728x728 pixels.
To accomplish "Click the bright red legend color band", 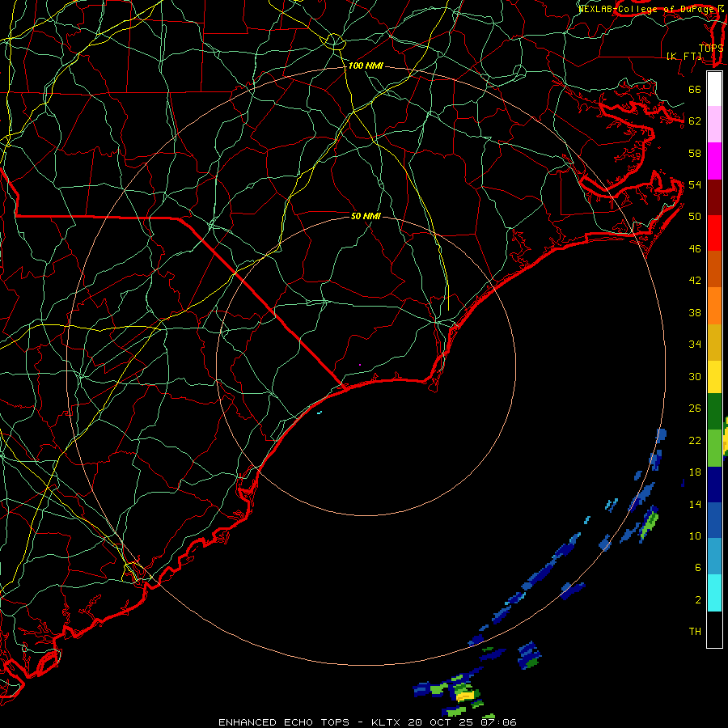I will pyautogui.click(x=714, y=233).
